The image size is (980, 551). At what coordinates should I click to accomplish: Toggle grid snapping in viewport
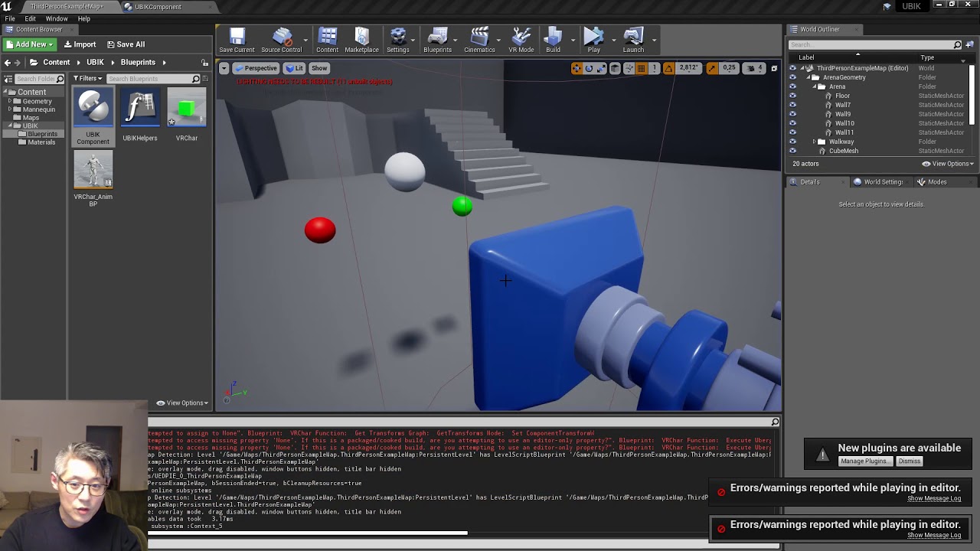(x=642, y=68)
